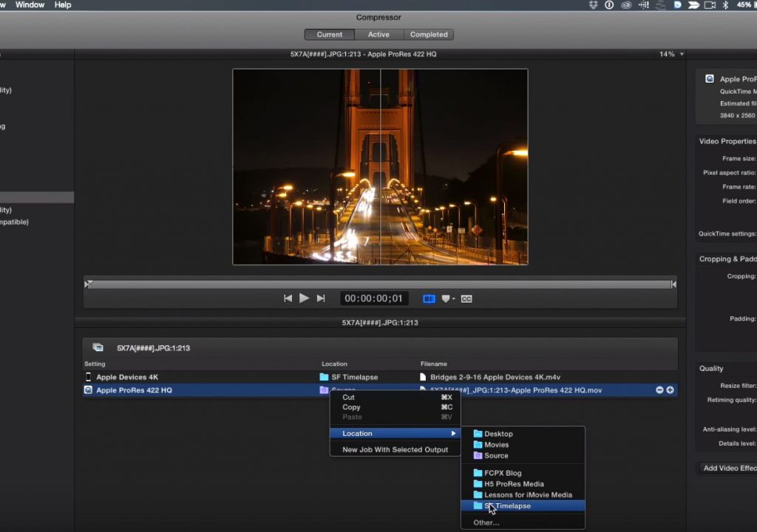This screenshot has width=757, height=532.
Task: Choose Cut from context menu
Action: pyautogui.click(x=395, y=398)
